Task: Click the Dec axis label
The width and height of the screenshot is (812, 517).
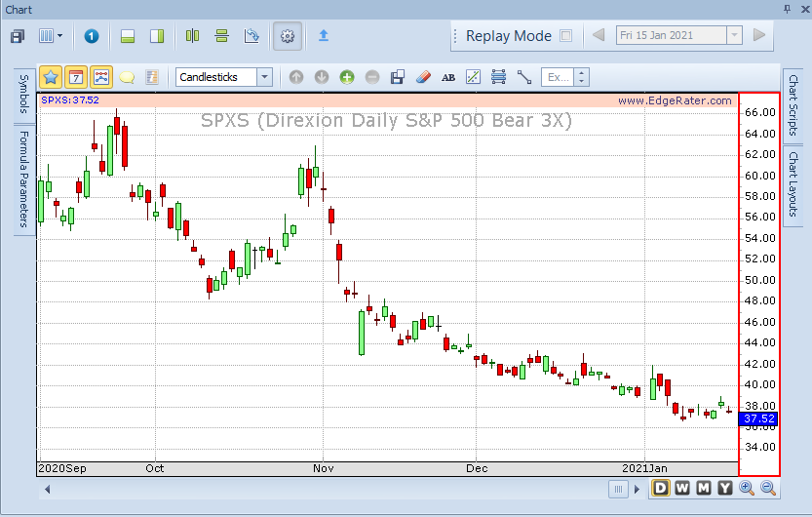Action: (477, 468)
